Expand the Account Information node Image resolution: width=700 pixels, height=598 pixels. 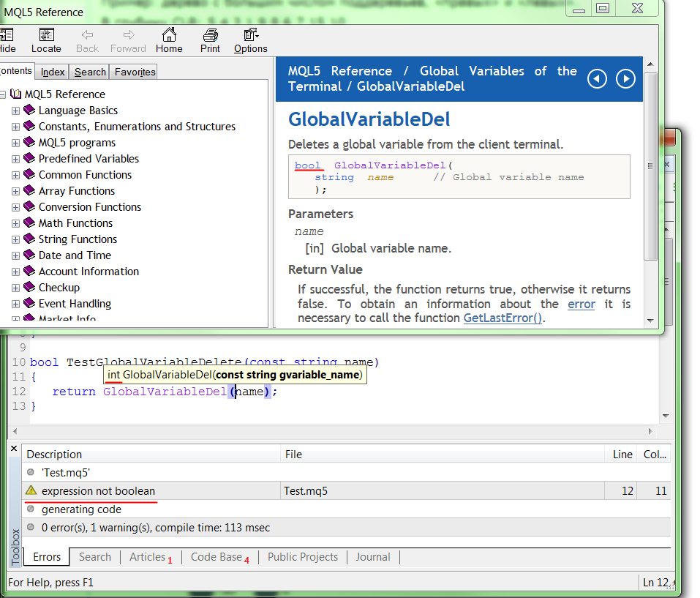15,272
